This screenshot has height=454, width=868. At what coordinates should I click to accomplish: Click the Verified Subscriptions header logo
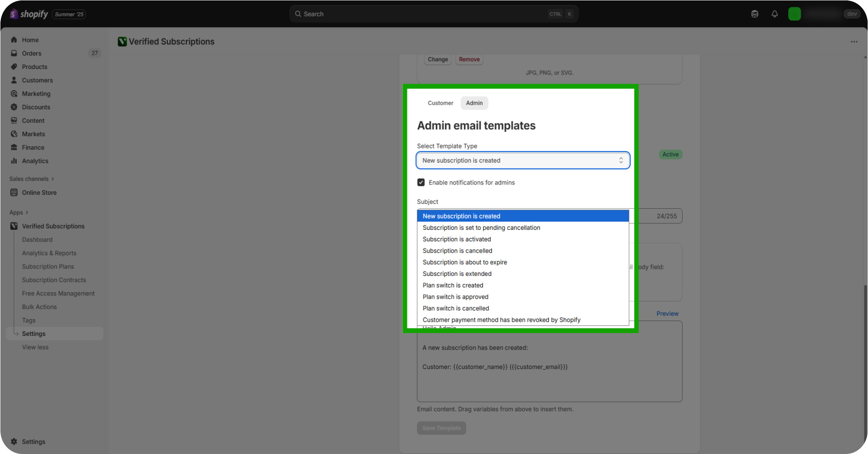click(122, 41)
